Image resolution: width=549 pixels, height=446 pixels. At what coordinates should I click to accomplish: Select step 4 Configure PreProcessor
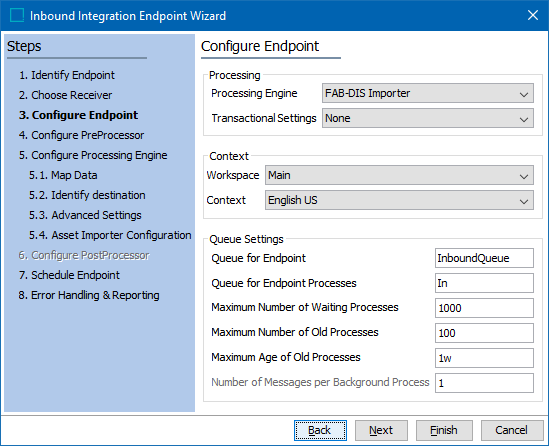pos(81,135)
